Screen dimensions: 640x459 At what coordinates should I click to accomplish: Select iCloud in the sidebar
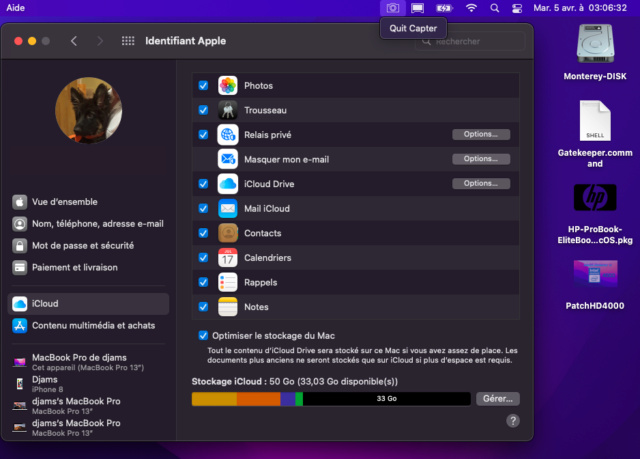[x=89, y=304]
